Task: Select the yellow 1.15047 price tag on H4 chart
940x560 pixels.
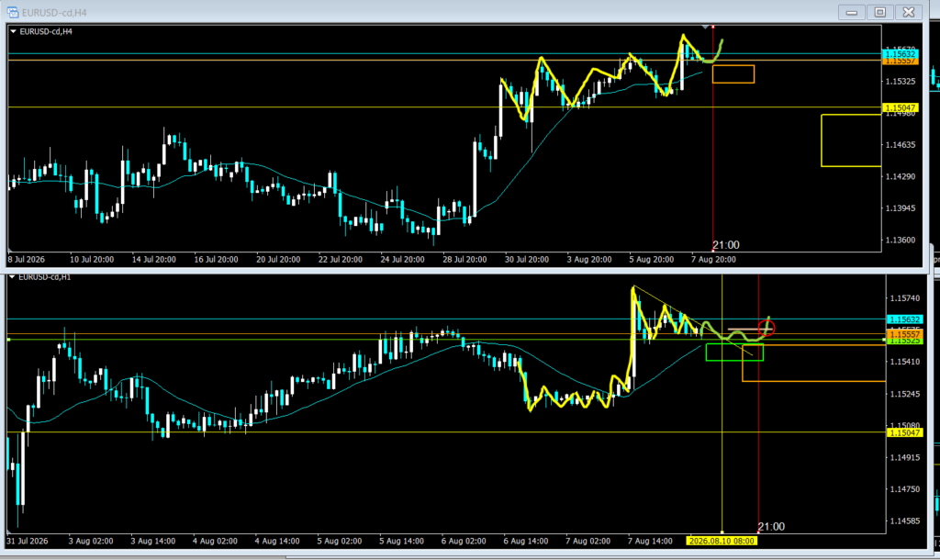Action: click(x=901, y=108)
